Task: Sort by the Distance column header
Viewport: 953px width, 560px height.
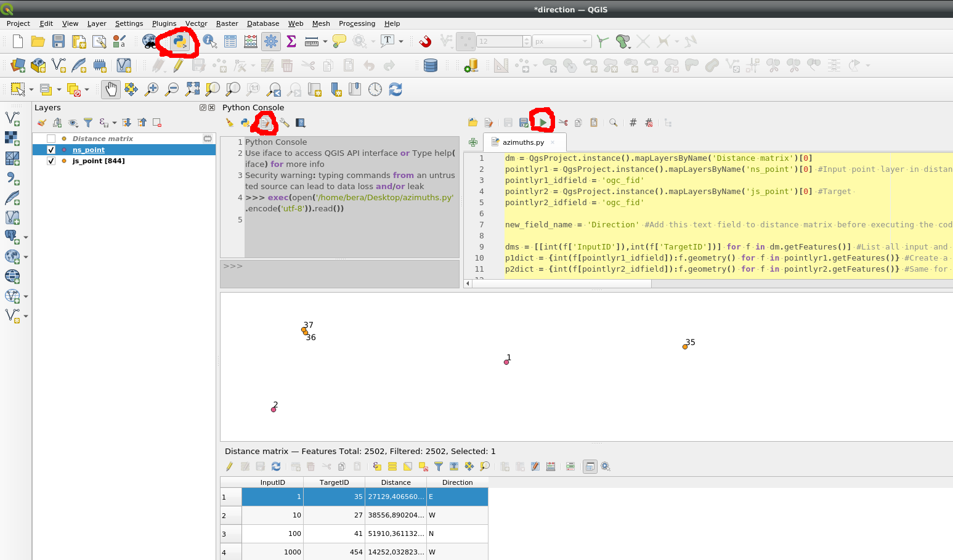Action: click(395, 482)
